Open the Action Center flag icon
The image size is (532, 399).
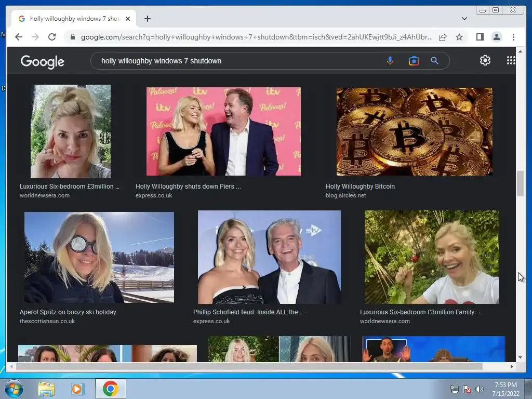(467, 390)
